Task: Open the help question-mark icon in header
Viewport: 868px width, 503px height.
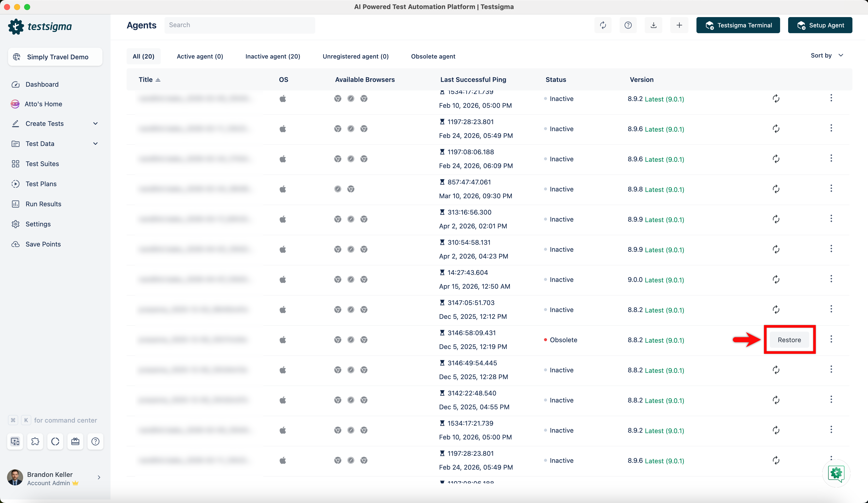Action: click(x=628, y=25)
